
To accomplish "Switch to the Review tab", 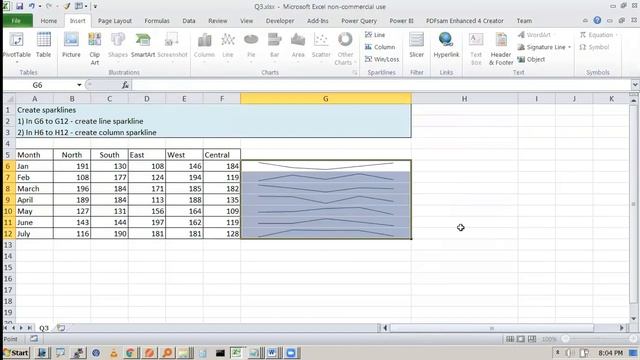I will click(x=218, y=21).
